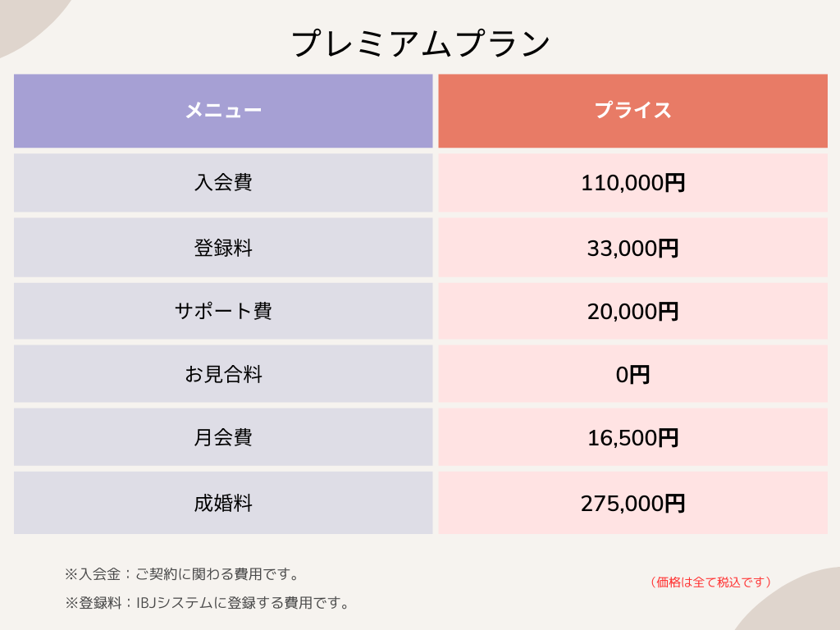Click the 0円 price cell
This screenshot has width=840, height=630.
click(632, 375)
